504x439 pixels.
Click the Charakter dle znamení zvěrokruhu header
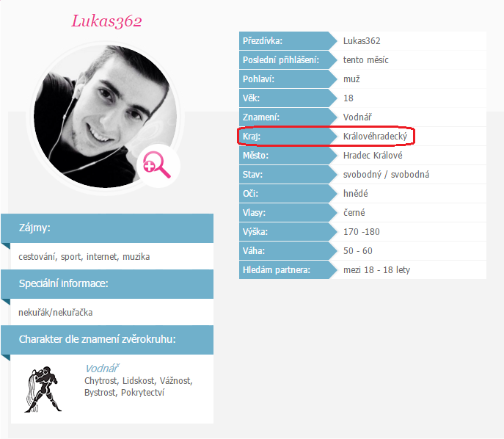pos(107,340)
